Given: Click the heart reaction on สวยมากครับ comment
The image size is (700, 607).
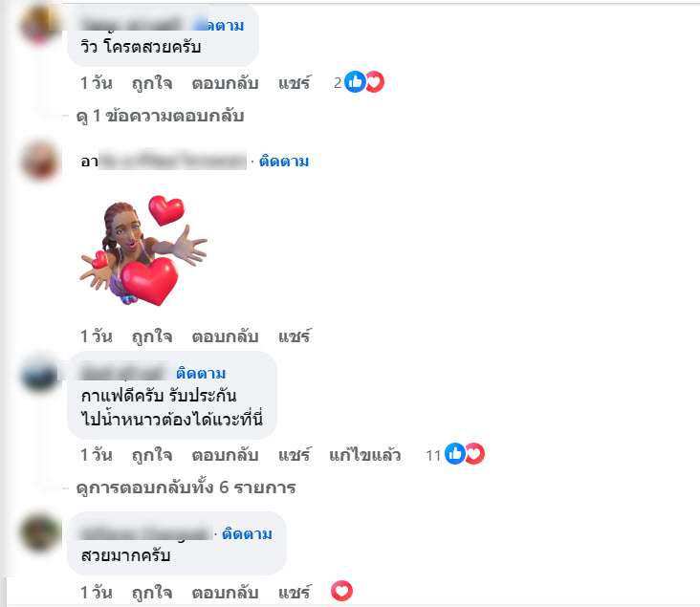Looking at the screenshot, I should (342, 592).
